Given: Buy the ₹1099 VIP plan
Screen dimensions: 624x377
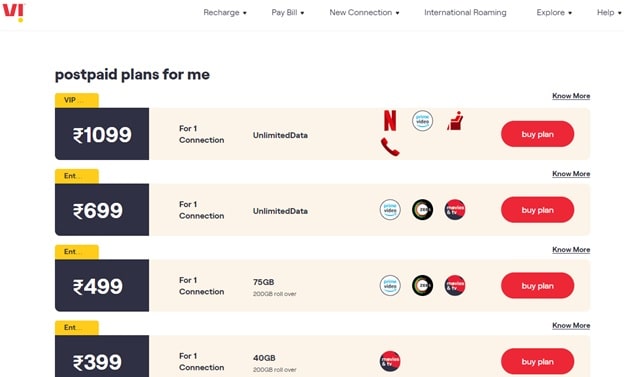Looking at the screenshot, I should 537,134.
